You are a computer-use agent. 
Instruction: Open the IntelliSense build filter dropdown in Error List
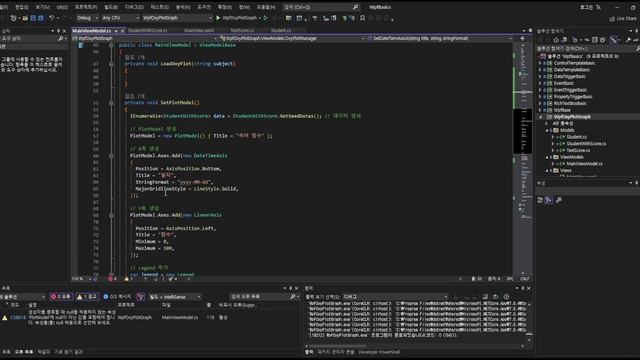[x=175, y=297]
